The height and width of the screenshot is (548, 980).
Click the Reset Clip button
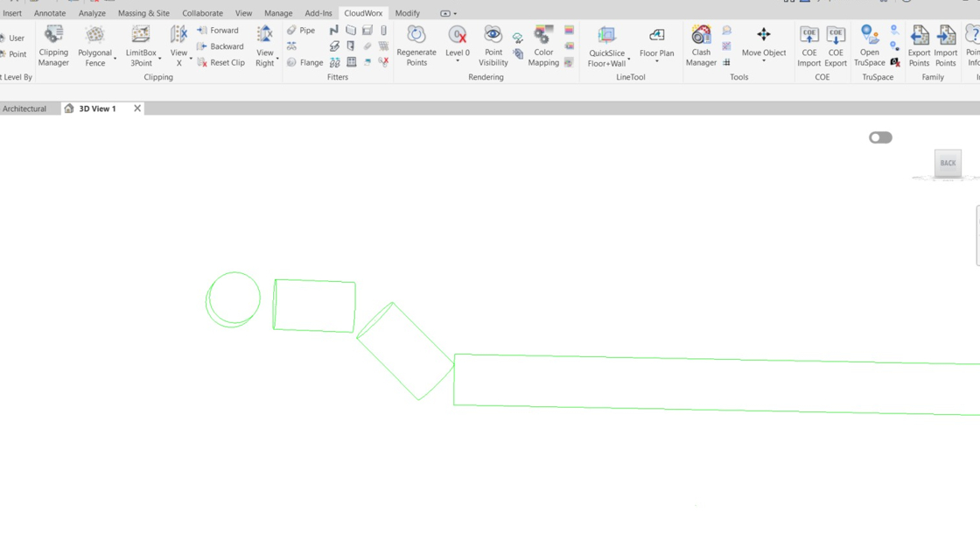[220, 63]
